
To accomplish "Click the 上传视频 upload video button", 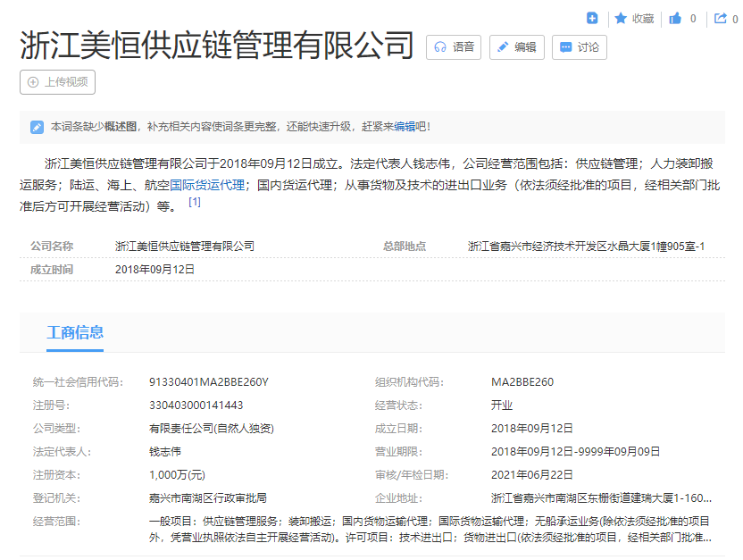I will (57, 82).
